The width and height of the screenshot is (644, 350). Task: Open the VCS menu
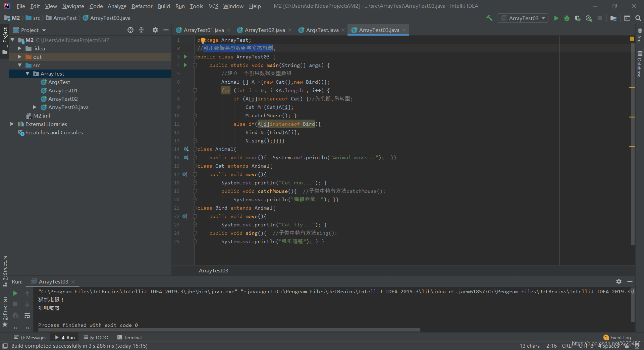(x=214, y=6)
